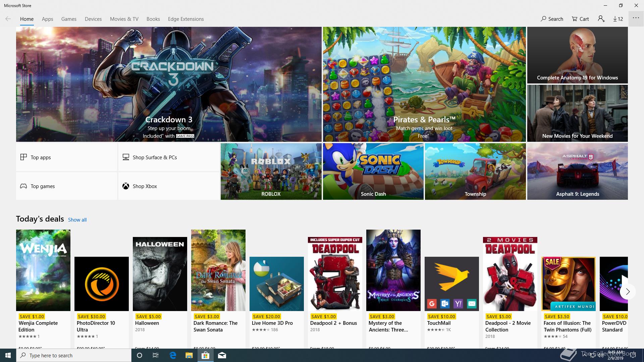The height and width of the screenshot is (362, 644).
Task: Switch to the Edge Extensions tab
Action: click(186, 19)
